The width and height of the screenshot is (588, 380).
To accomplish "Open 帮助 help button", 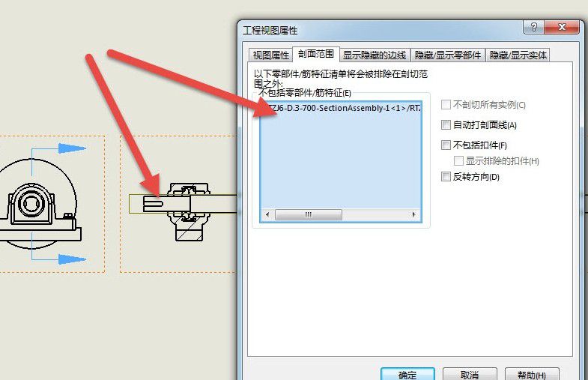I will pos(532,374).
